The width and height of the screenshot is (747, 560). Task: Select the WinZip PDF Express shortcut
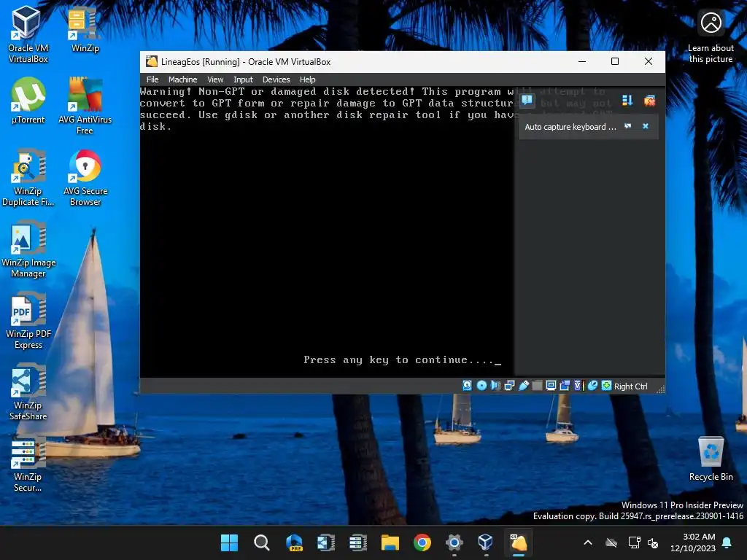click(28, 320)
